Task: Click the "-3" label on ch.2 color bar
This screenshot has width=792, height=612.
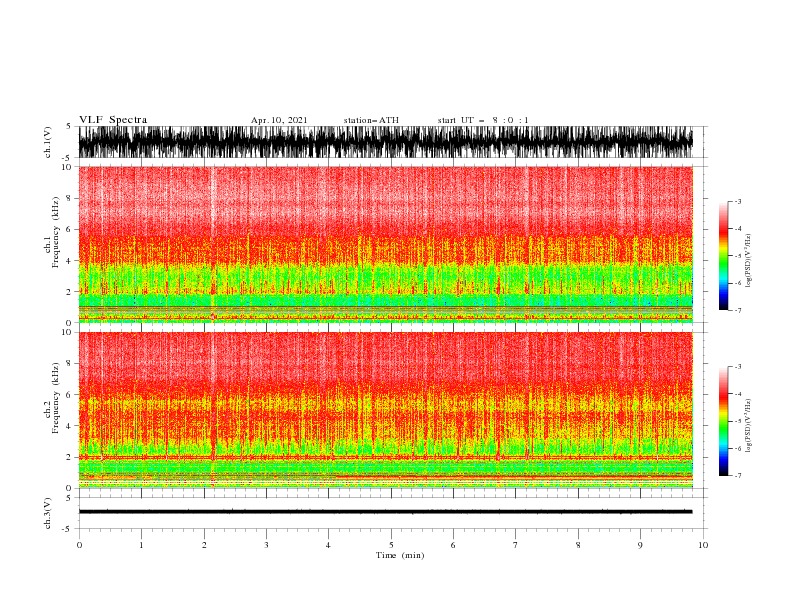Action: point(737,367)
